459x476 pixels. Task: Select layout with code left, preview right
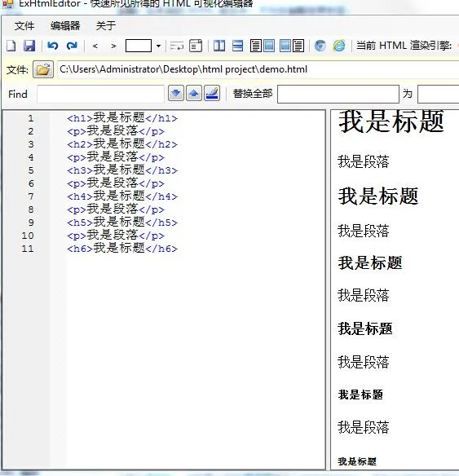coord(263,46)
